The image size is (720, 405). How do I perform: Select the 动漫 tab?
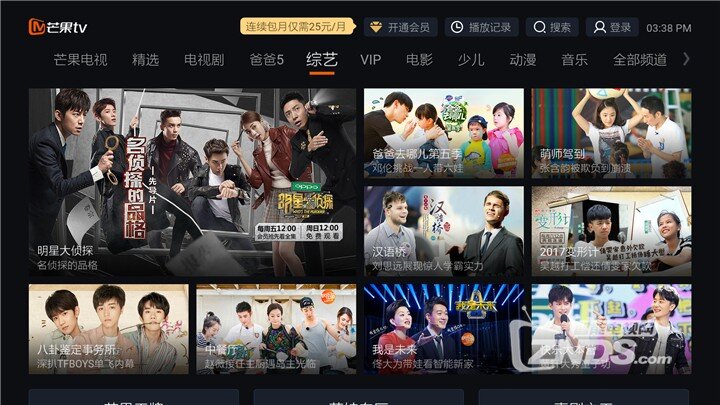coord(523,60)
